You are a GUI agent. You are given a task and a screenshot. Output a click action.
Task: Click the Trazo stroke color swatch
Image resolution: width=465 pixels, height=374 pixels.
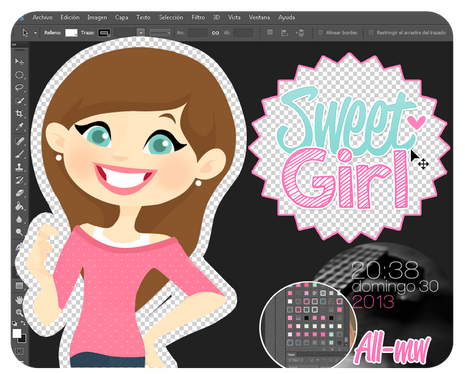104,33
